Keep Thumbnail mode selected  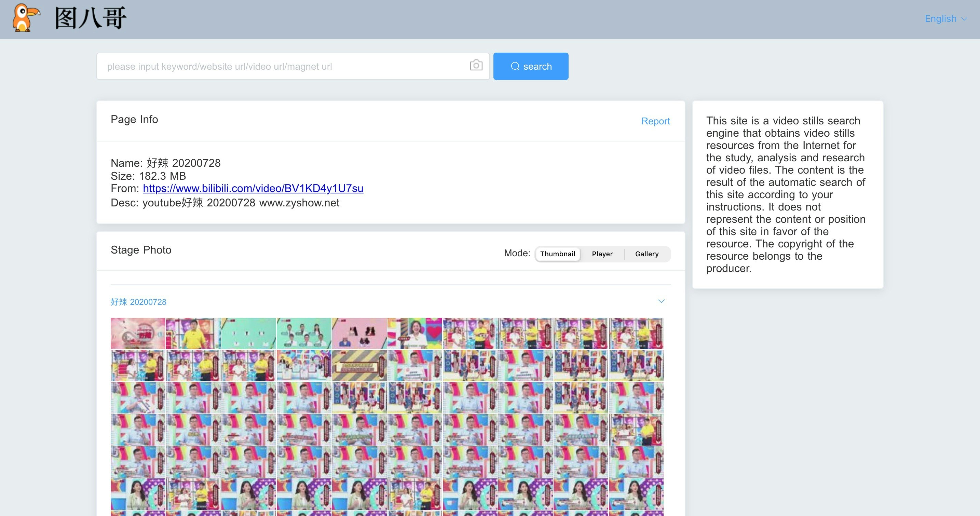pyautogui.click(x=558, y=254)
